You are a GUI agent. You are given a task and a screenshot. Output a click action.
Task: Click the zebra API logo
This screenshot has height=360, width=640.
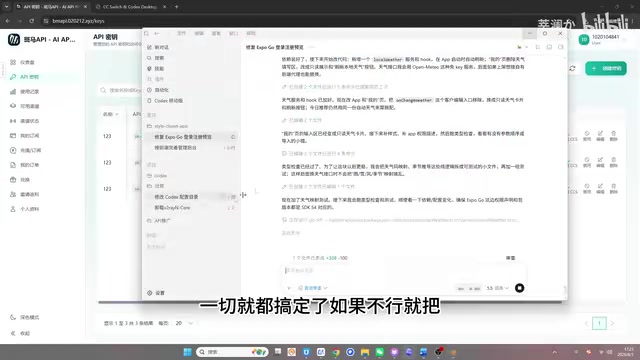(14, 40)
